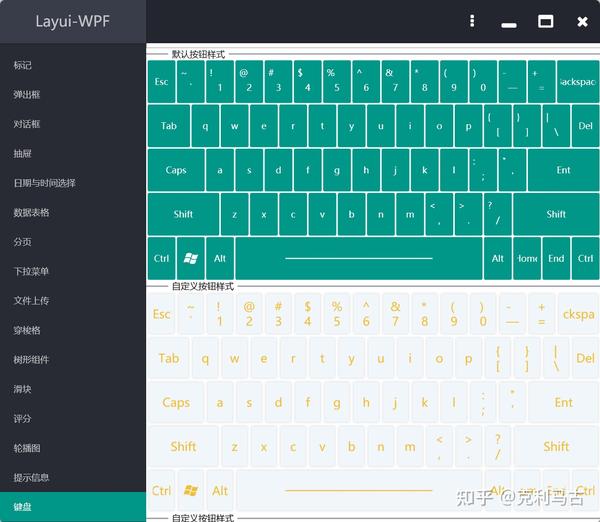This screenshot has height=522, width=600.
Task: Click the right Shift key on white keyboard
Action: (556, 447)
